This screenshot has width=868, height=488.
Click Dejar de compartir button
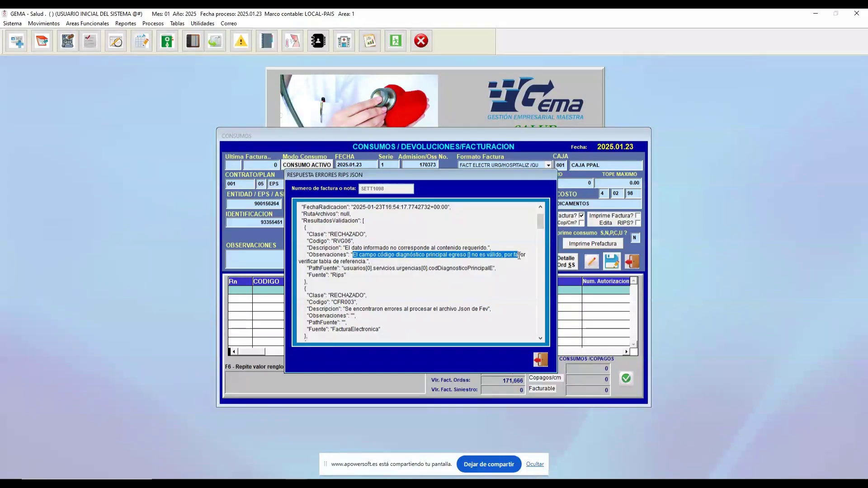489,464
